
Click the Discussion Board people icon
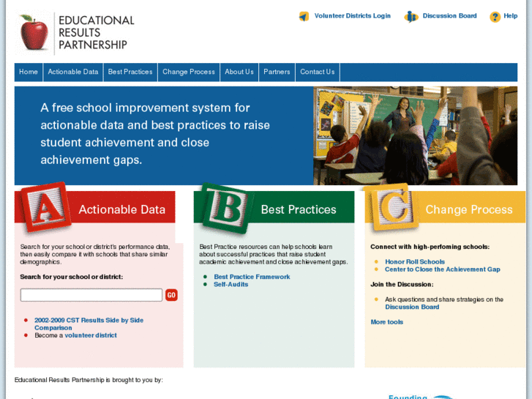pyautogui.click(x=411, y=16)
